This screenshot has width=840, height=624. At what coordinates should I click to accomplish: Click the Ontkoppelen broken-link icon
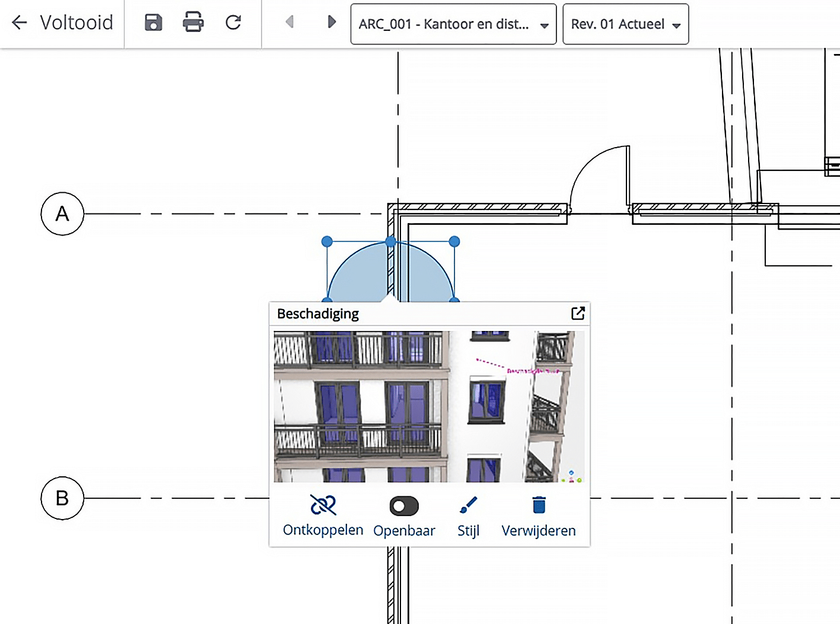tap(322, 505)
